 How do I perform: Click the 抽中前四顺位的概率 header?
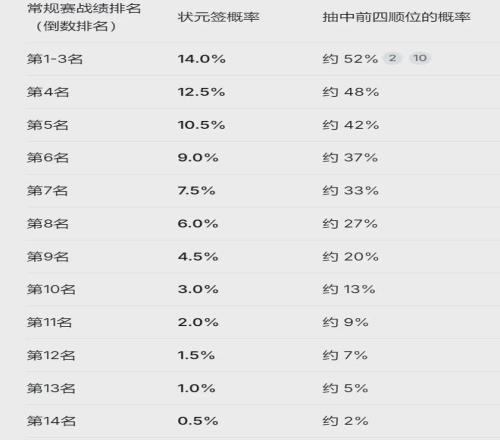coord(396,17)
